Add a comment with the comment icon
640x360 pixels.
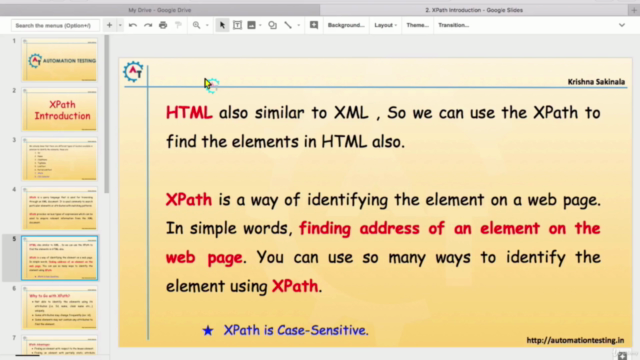[314, 25]
